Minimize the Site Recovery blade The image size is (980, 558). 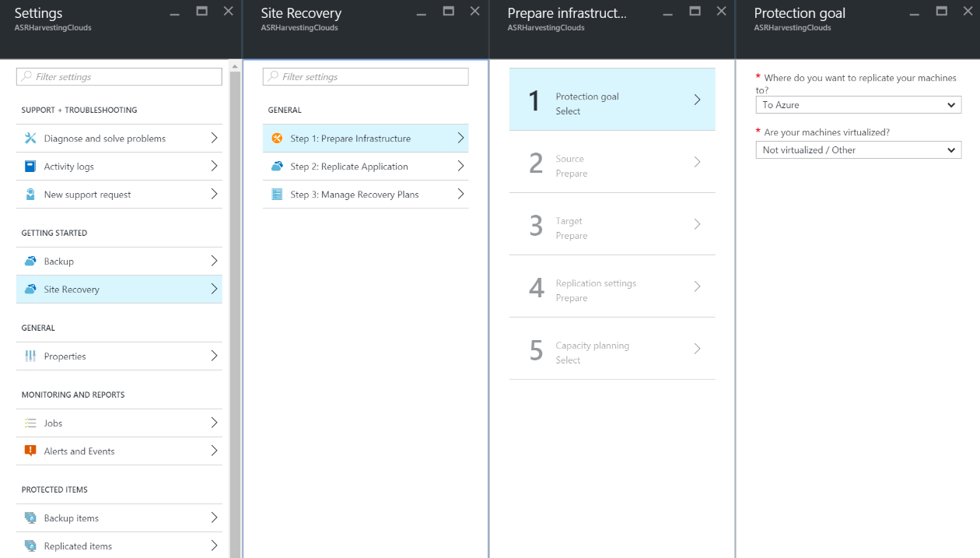click(421, 13)
